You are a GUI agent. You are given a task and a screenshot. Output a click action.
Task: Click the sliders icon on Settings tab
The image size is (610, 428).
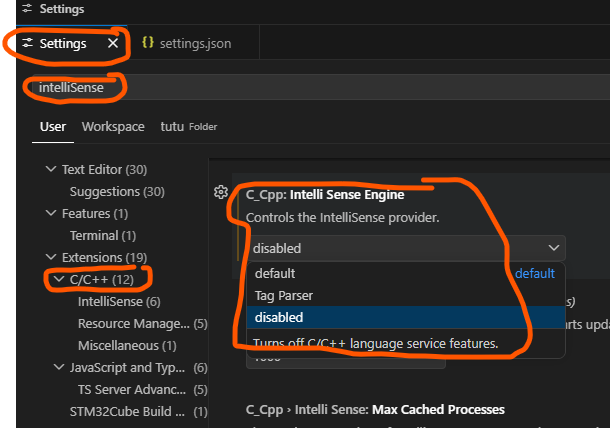pos(27,43)
